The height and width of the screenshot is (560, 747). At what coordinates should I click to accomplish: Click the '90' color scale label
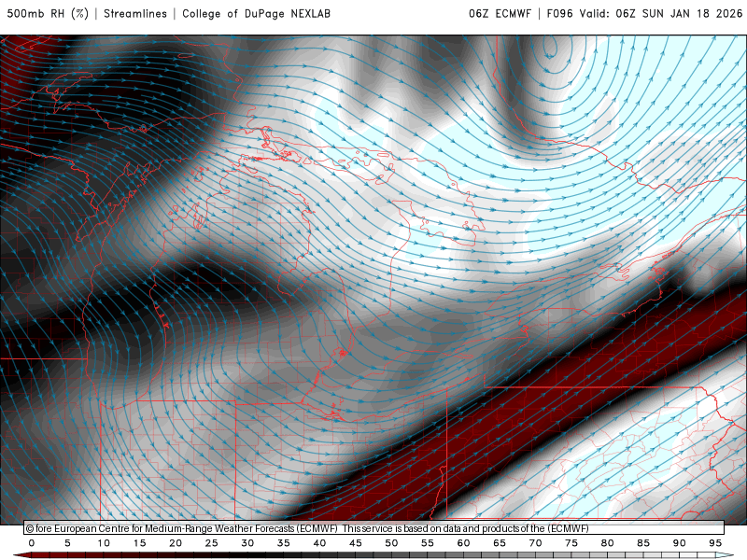(x=680, y=543)
